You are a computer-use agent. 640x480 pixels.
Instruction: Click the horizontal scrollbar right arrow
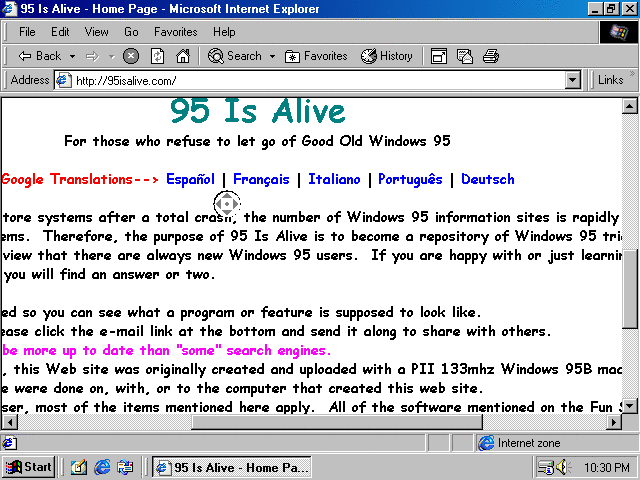[614, 422]
